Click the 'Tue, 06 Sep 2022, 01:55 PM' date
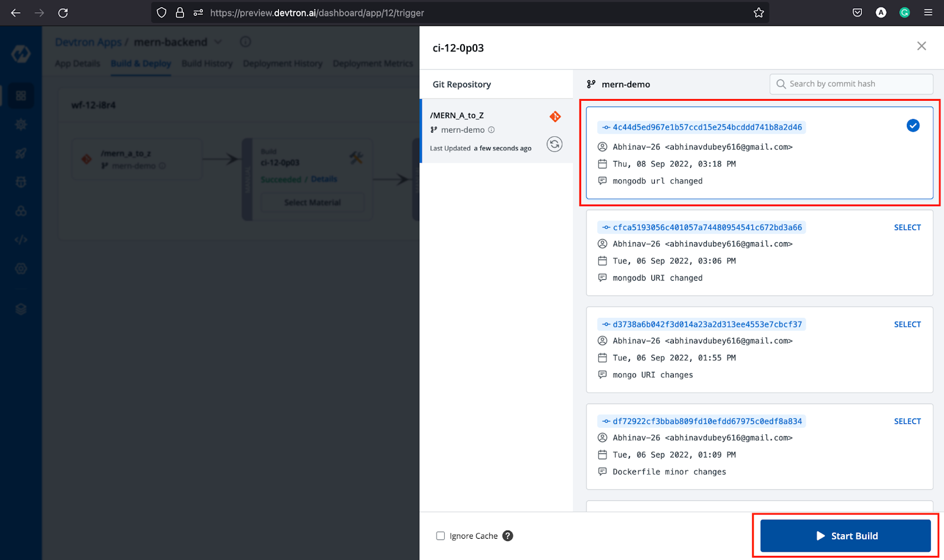This screenshot has width=944, height=560. point(674,358)
